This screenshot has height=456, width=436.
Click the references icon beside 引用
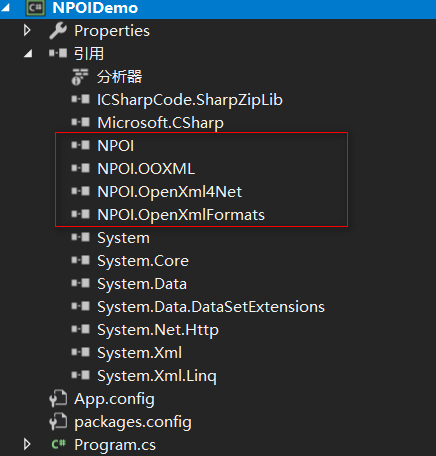coord(58,53)
